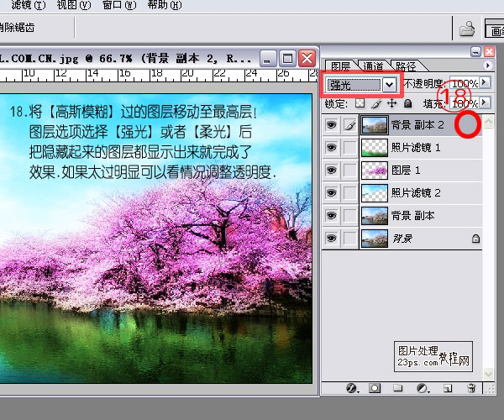Select layer name 背景 副本
This screenshot has height=420, width=504.
pos(412,216)
